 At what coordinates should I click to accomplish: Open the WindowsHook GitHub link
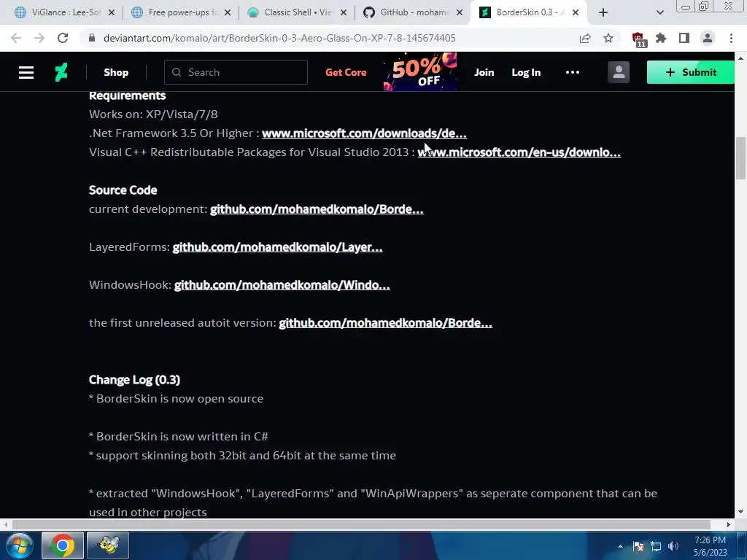coord(282,285)
